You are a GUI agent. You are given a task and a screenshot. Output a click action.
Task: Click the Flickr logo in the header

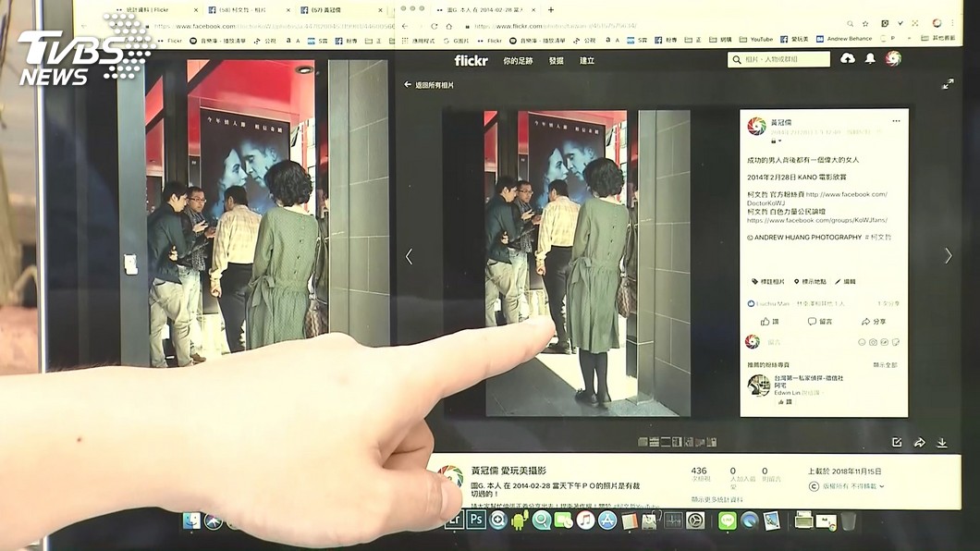pyautogui.click(x=471, y=61)
